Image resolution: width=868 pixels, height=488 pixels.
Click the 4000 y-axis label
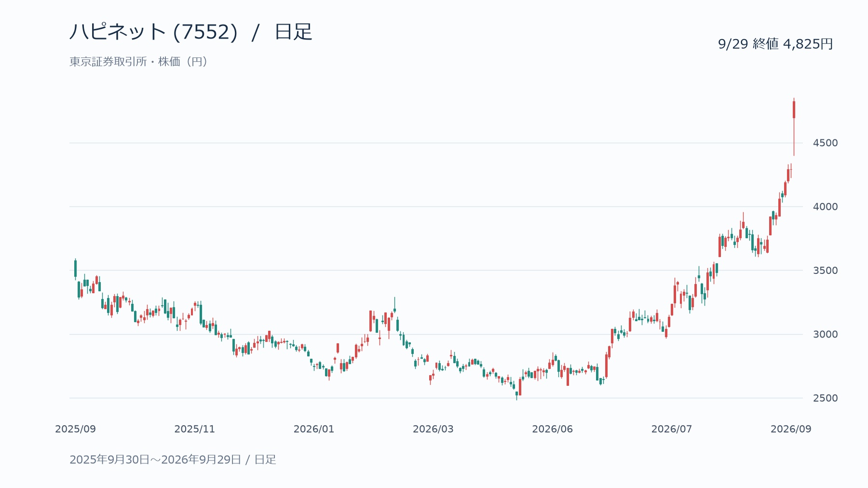point(825,206)
